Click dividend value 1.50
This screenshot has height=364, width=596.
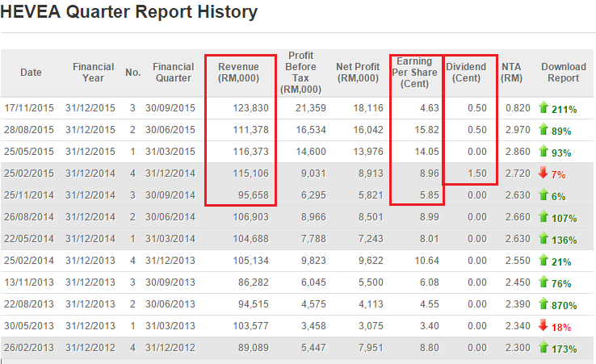[477, 174]
